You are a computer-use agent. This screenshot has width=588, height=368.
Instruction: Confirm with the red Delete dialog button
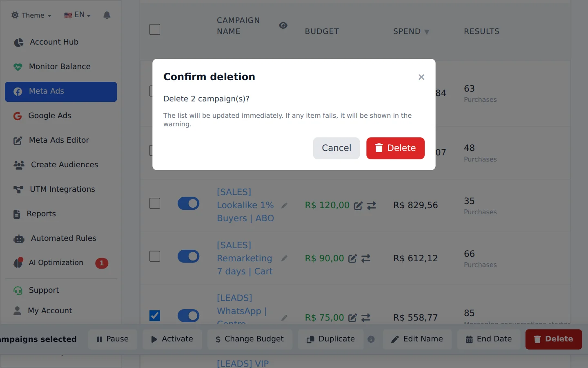[395, 148]
